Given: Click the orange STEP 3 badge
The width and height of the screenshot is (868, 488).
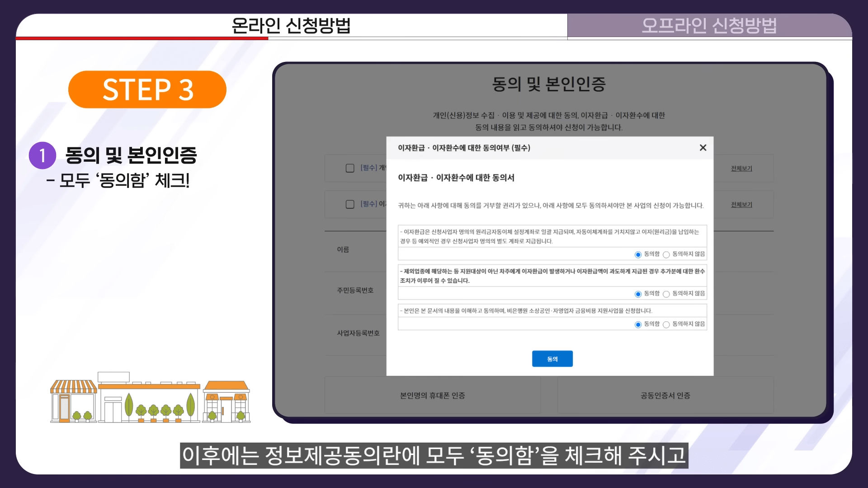Looking at the screenshot, I should [147, 89].
